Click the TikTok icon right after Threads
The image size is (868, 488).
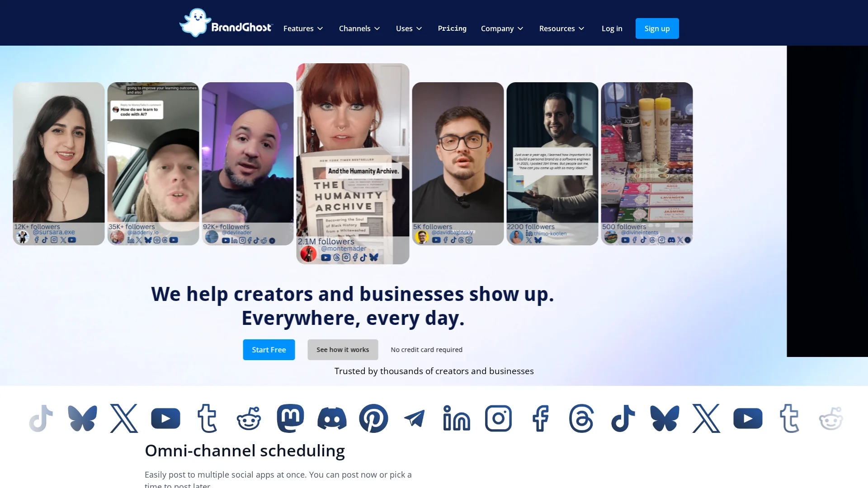point(623,418)
